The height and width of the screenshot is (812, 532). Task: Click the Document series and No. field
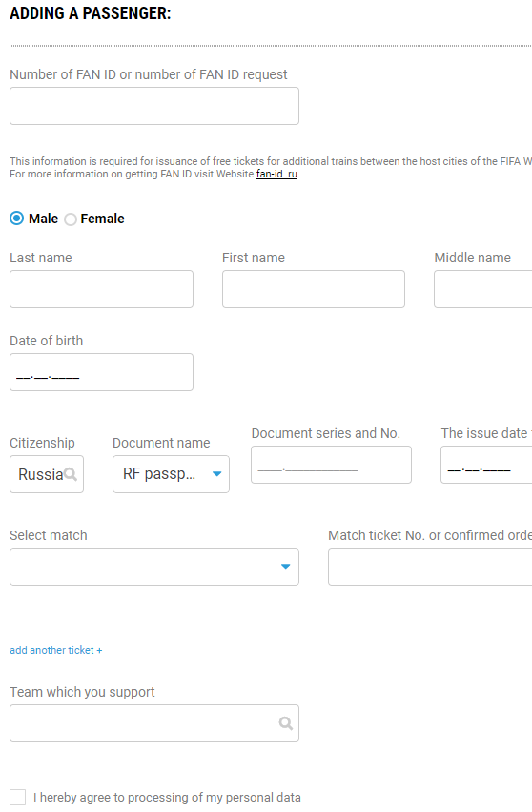(331, 465)
